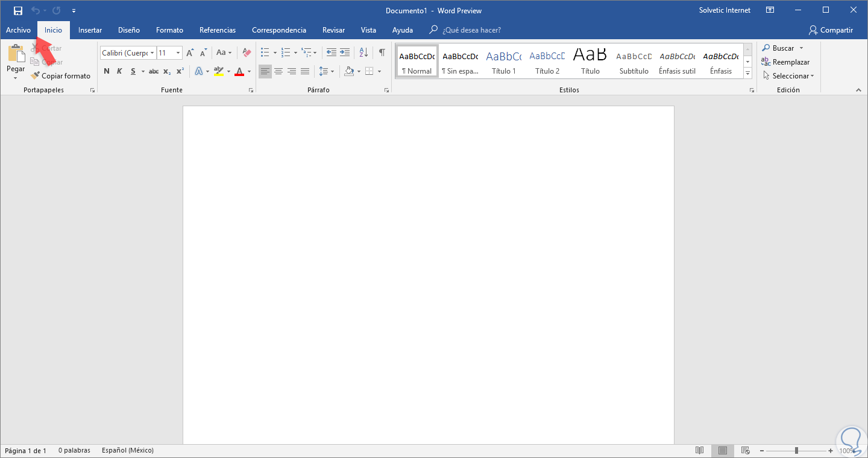Clear all formatting with the eraser icon
This screenshot has height=458, width=868.
(x=247, y=52)
